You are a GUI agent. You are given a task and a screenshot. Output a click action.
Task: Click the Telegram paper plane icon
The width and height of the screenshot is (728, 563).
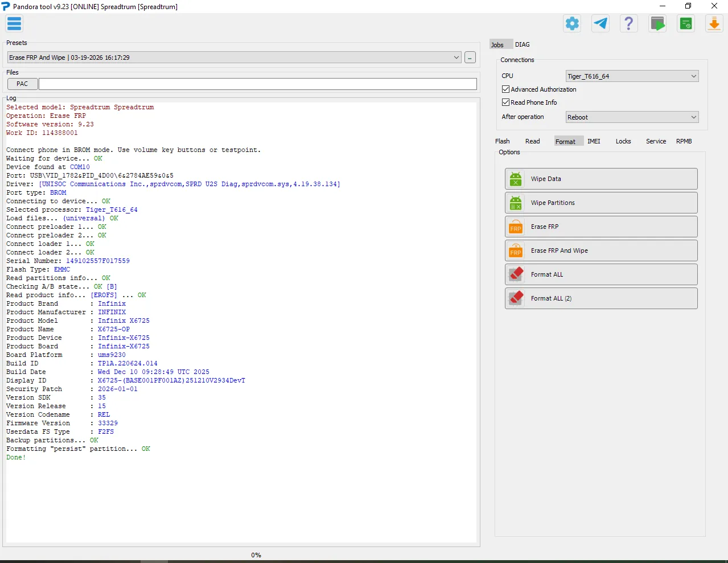coord(601,24)
